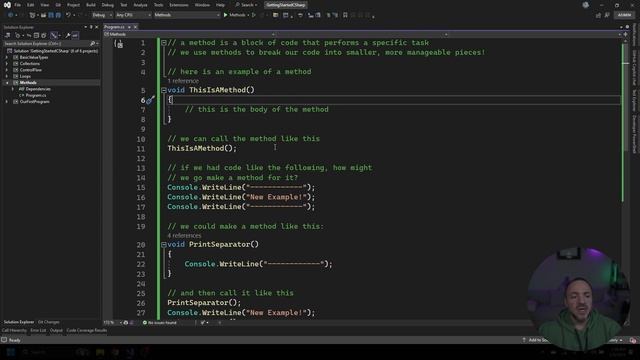Click the screwdriver quick actions icon at line 6

[x=151, y=100]
